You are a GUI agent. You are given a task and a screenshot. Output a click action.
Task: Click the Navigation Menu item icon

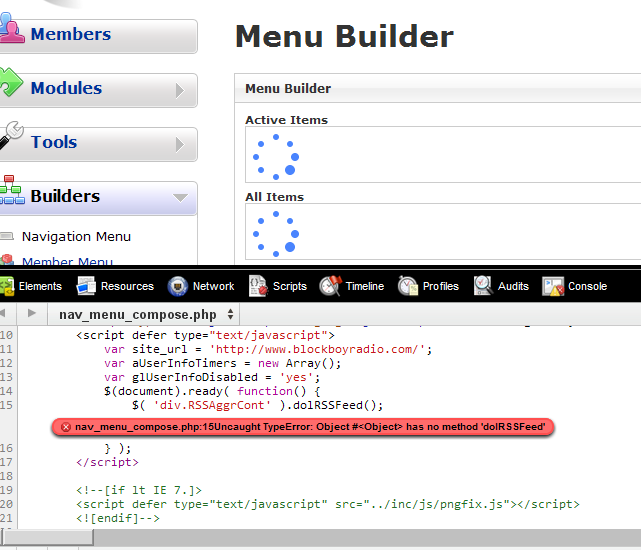(7, 236)
